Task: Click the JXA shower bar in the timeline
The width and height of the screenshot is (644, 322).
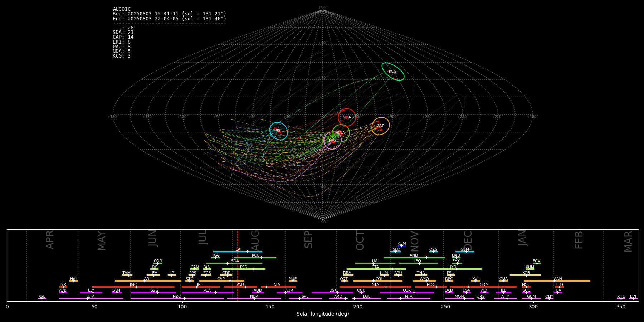Action: coord(216,258)
